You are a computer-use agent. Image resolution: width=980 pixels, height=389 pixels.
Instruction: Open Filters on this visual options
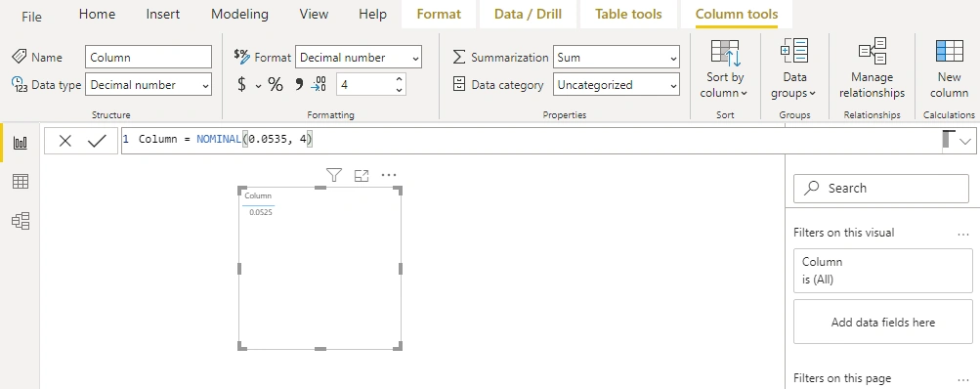[x=962, y=234]
